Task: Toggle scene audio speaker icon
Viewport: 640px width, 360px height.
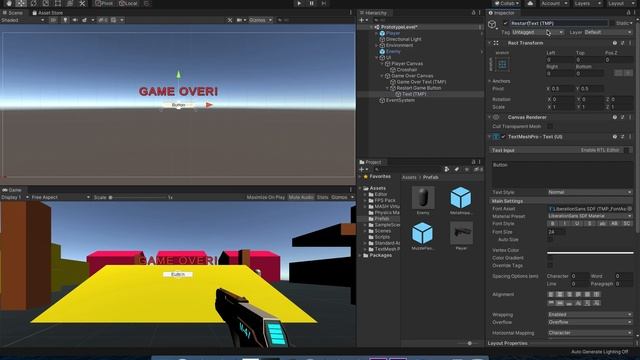Action: [x=75, y=20]
